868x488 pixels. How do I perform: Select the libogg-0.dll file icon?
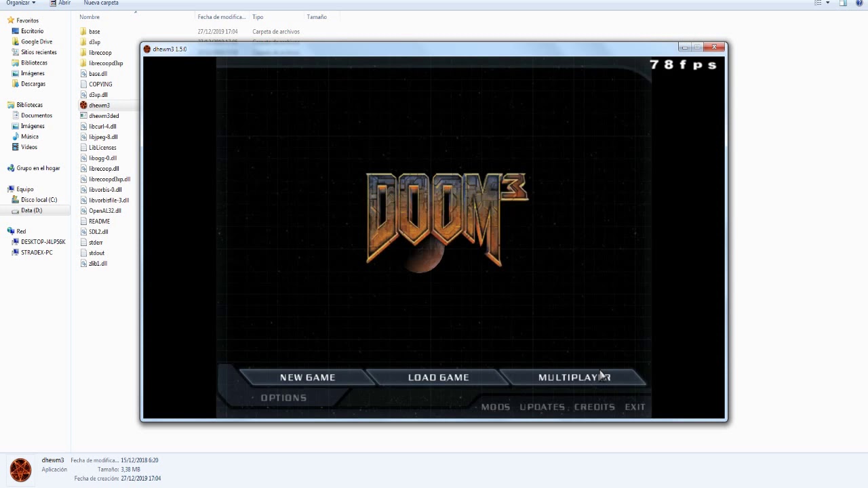pos(83,158)
